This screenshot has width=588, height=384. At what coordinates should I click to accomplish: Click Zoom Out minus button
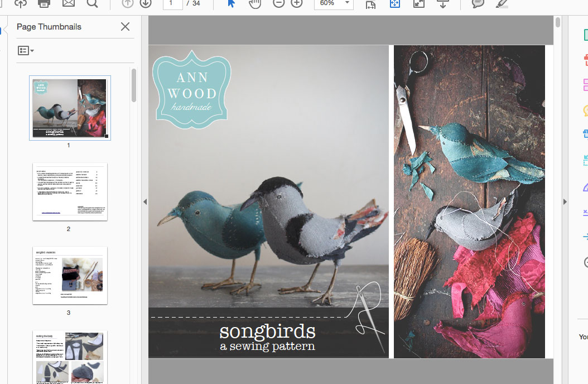278,4
